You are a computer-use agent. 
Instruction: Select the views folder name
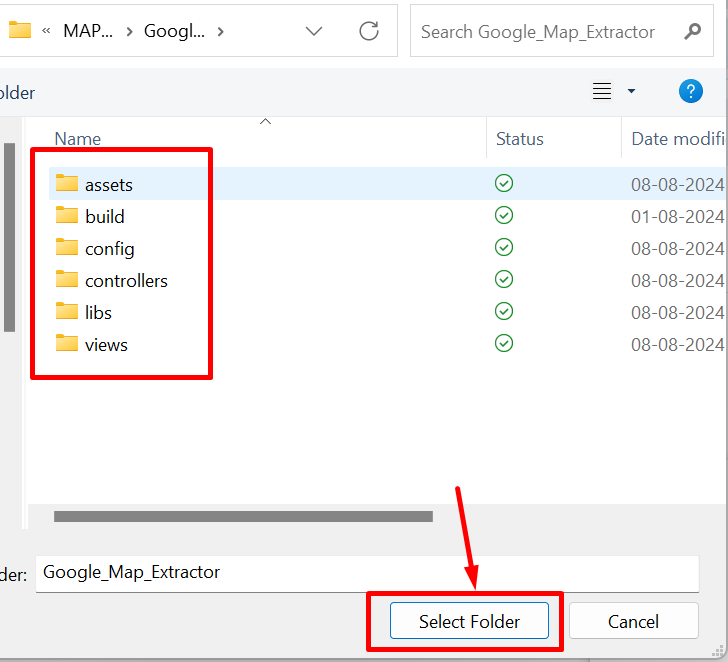(106, 345)
